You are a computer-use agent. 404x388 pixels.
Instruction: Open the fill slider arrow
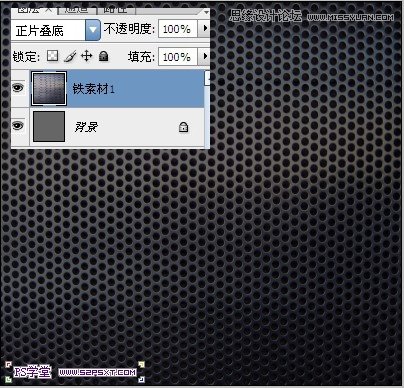tap(204, 57)
